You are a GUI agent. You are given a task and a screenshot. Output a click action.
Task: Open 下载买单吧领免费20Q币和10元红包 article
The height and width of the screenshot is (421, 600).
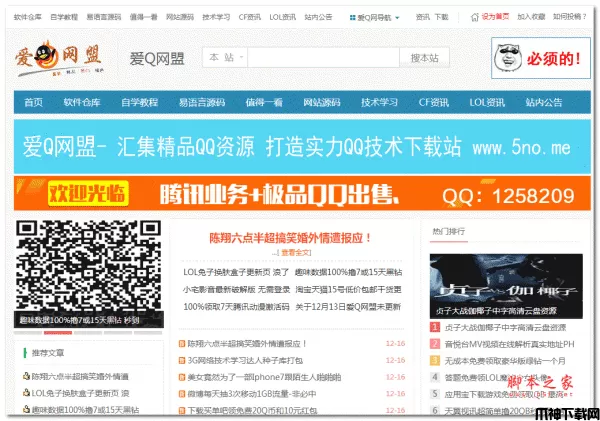252,411
